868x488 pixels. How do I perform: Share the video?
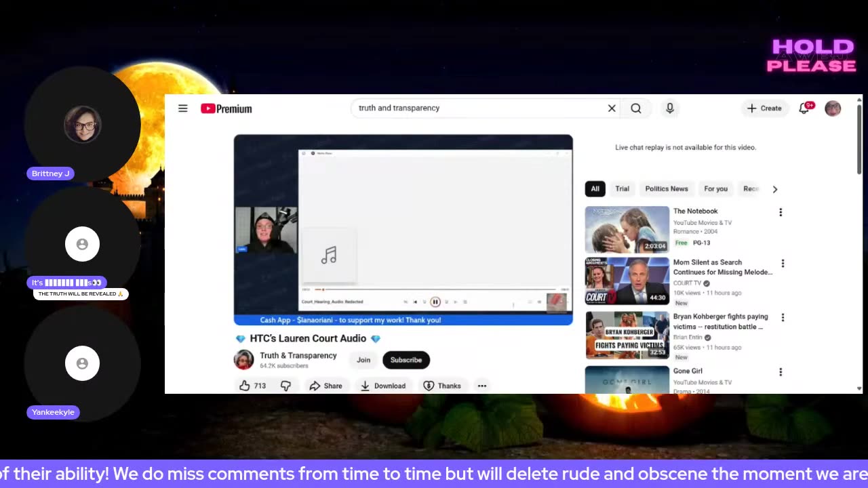click(x=325, y=386)
